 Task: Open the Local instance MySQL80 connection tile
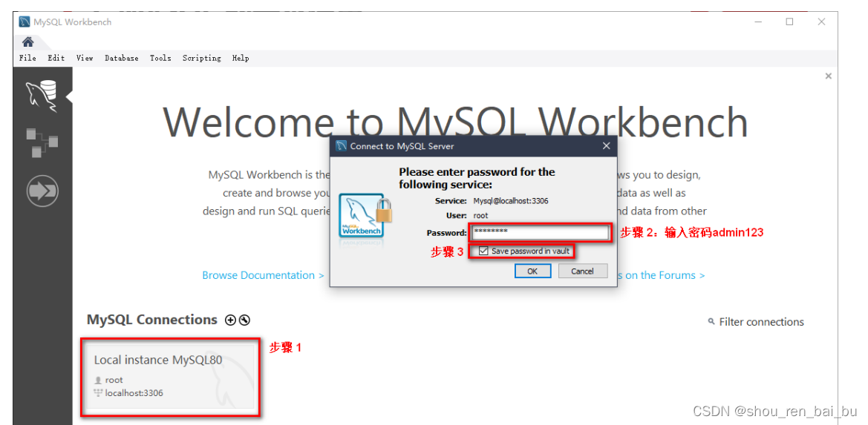[171, 377]
